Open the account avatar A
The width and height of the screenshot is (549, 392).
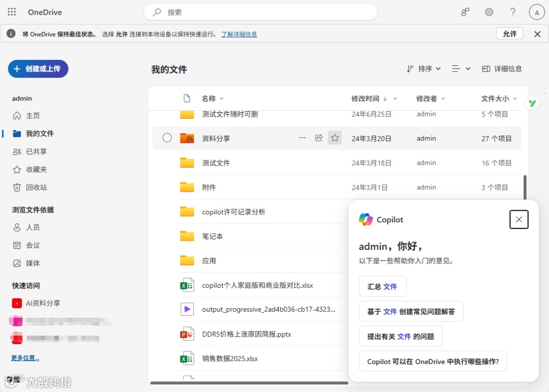pyautogui.click(x=536, y=13)
